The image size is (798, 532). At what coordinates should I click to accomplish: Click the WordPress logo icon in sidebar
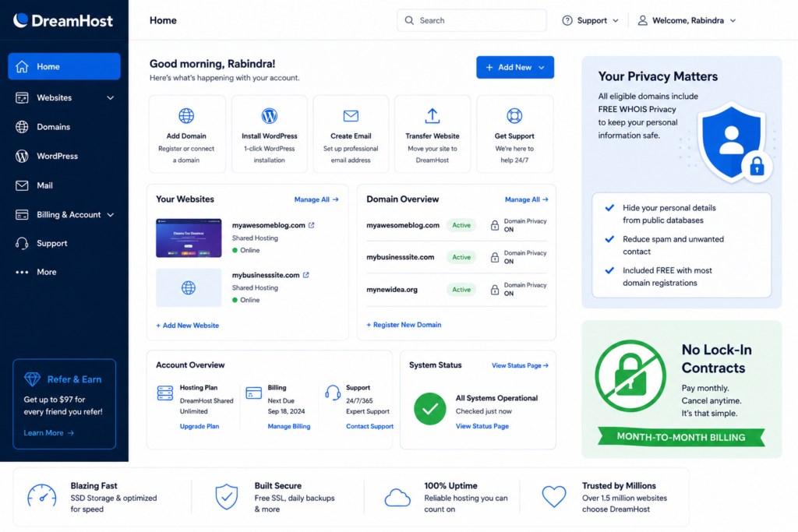(22, 156)
